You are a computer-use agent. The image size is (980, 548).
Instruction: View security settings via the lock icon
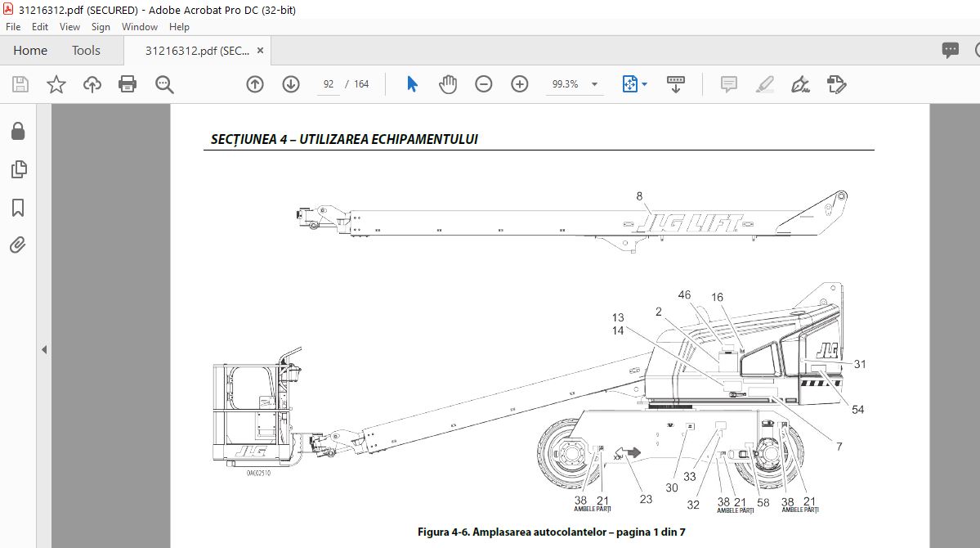pos(18,131)
